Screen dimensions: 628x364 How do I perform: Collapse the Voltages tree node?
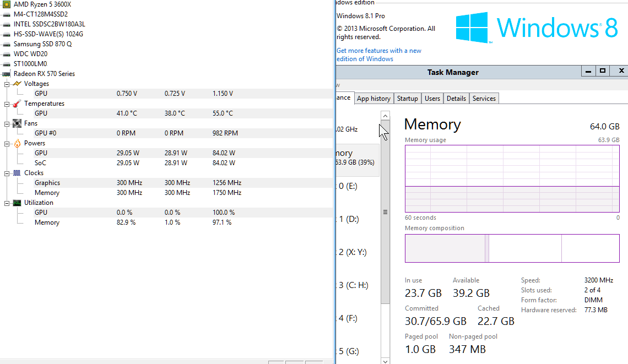tap(7, 84)
